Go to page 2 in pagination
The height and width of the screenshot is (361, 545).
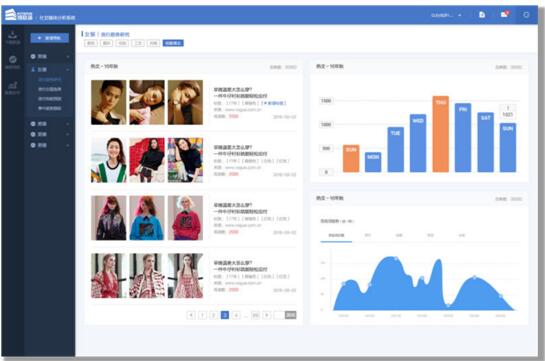[x=214, y=315]
